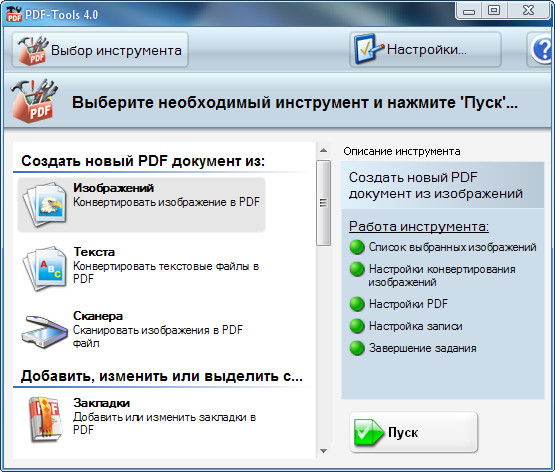Click green bullet beside Настройки конвертирования изображений
This screenshot has height=472, width=555.
click(x=357, y=269)
